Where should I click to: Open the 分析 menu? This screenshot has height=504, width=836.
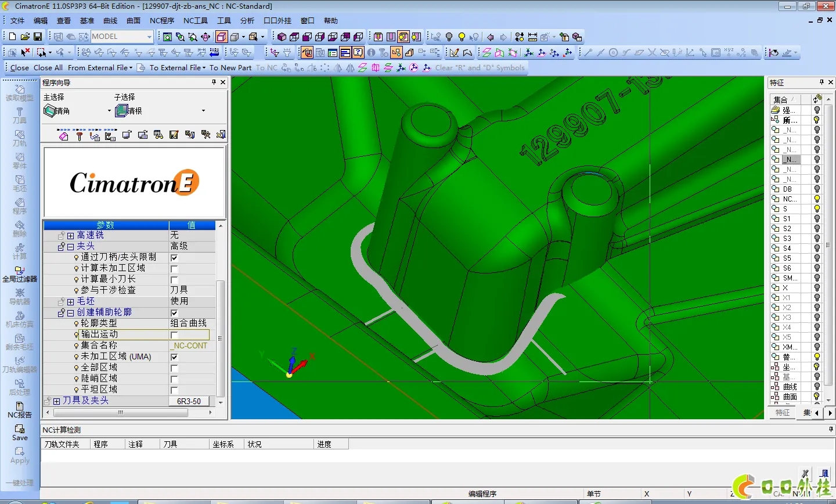[247, 21]
